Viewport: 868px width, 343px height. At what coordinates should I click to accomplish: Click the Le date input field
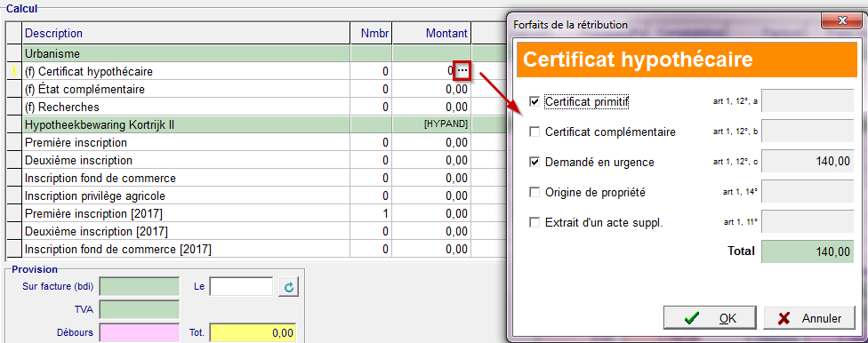[241, 287]
